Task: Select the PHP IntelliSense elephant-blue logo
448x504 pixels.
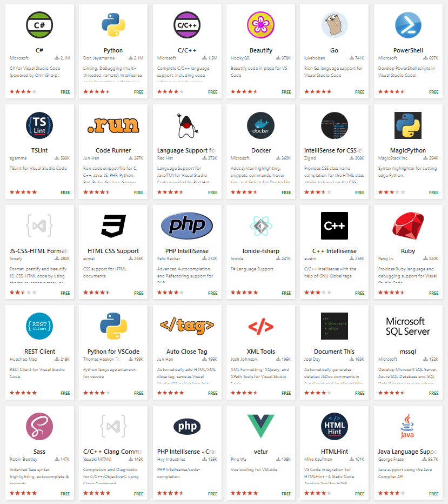Action: 187,226
